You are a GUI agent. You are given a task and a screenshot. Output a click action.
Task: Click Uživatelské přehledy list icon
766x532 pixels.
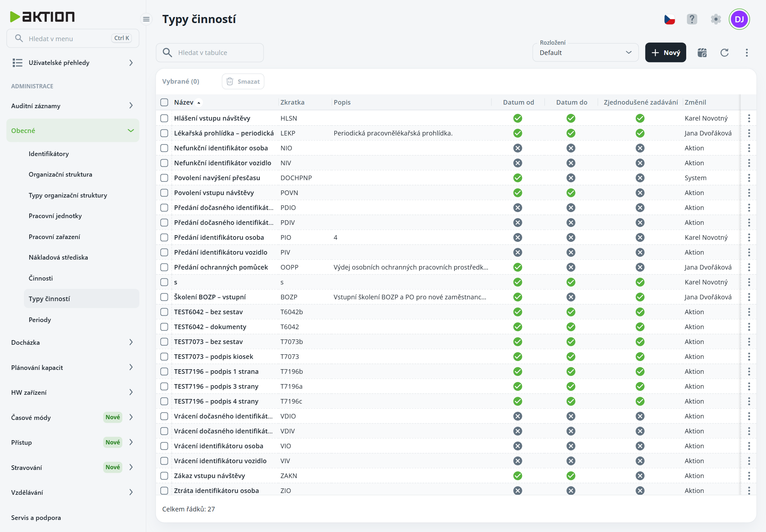[17, 63]
